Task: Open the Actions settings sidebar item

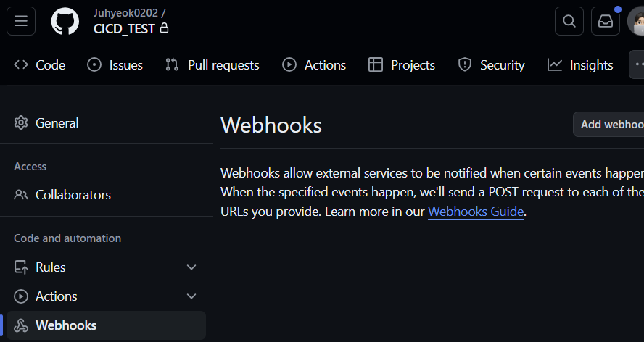Action: point(106,296)
